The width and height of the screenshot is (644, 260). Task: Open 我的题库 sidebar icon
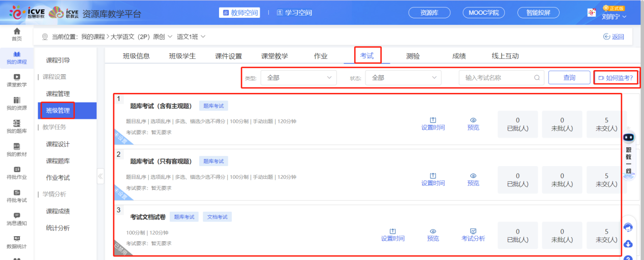[x=17, y=123]
